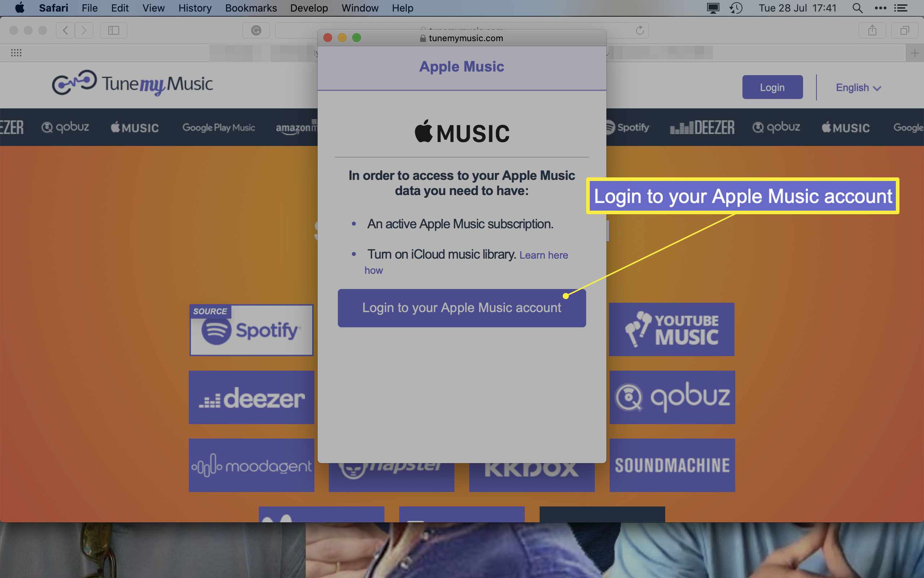Open the Notification Center list icon

[901, 8]
